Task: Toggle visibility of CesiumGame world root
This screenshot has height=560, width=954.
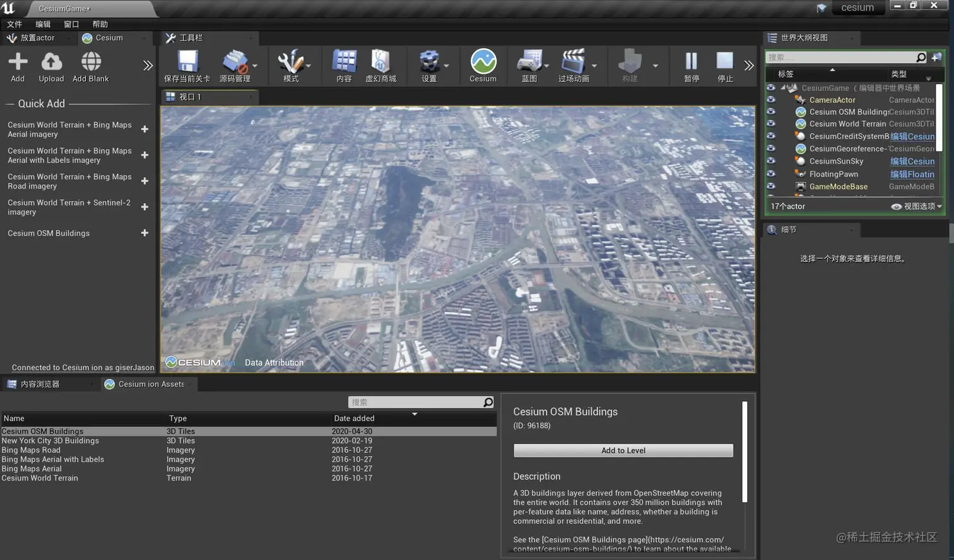Action: click(x=771, y=88)
